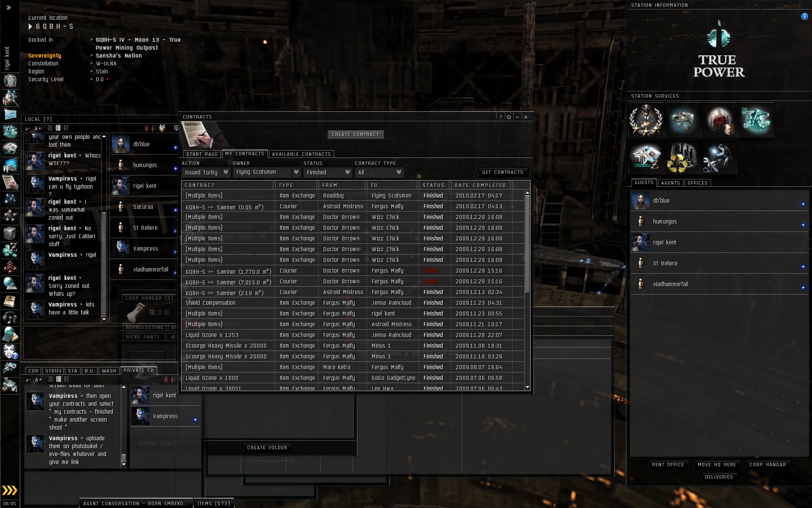Click the Move HQ Here button
The width and height of the screenshot is (812, 508).
coord(717,465)
